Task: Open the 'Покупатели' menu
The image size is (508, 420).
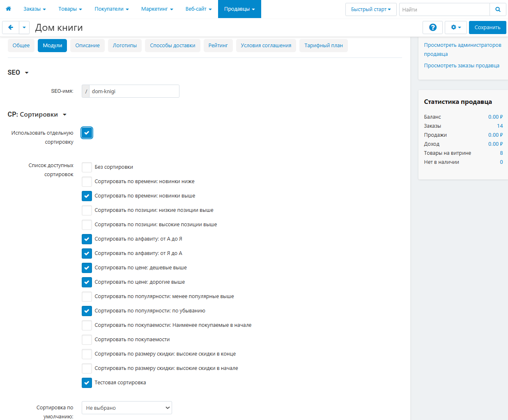Action: [x=112, y=9]
